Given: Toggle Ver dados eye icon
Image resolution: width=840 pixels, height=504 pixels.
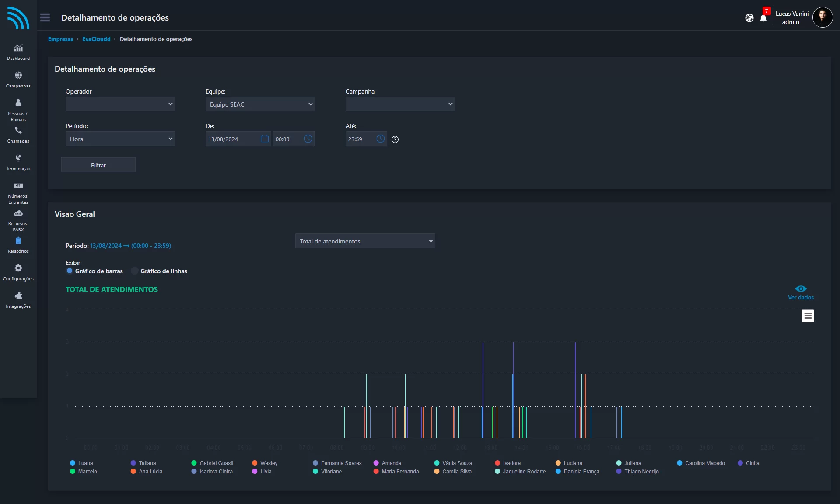Looking at the screenshot, I should pos(801,289).
